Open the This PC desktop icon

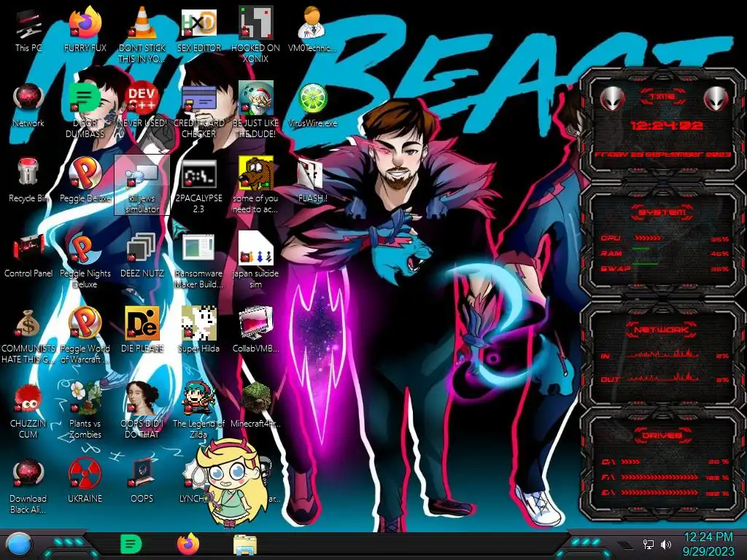tap(28, 30)
